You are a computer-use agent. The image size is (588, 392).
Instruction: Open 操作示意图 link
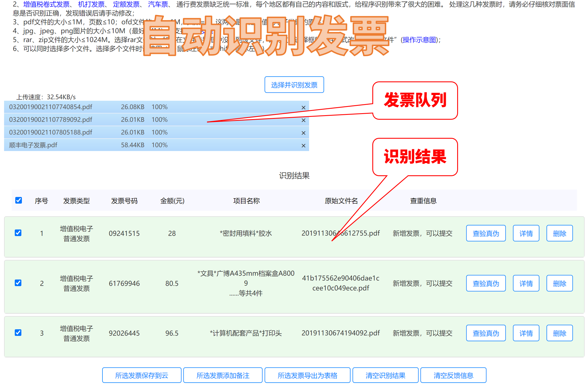tap(419, 40)
